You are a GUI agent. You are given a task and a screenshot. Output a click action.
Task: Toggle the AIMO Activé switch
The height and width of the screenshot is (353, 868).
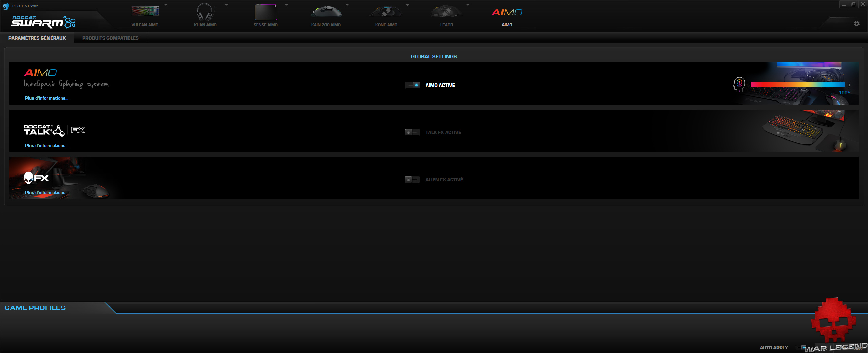click(413, 85)
